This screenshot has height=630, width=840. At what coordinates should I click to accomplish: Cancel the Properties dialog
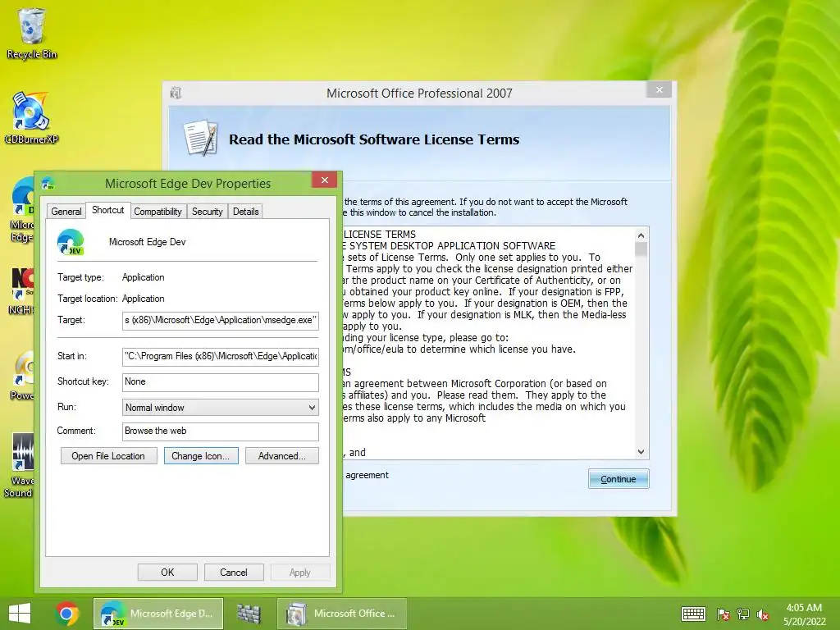[x=234, y=572]
